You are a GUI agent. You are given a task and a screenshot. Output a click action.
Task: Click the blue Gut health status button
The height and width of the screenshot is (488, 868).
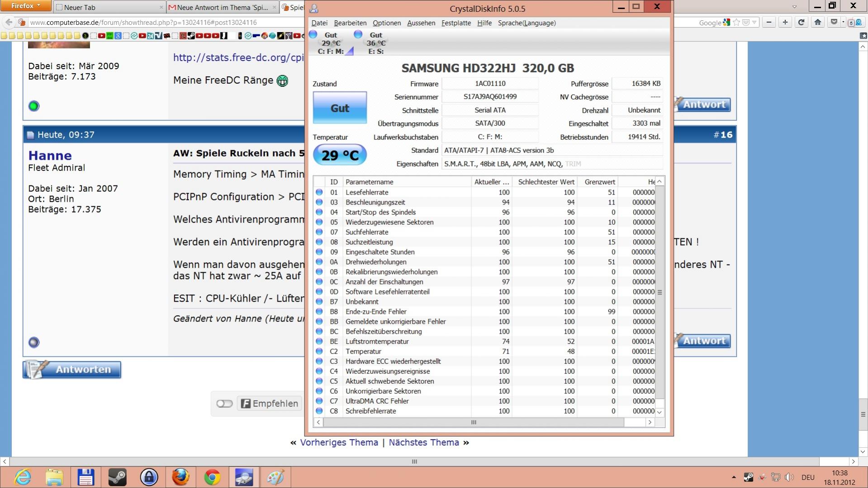[340, 108]
